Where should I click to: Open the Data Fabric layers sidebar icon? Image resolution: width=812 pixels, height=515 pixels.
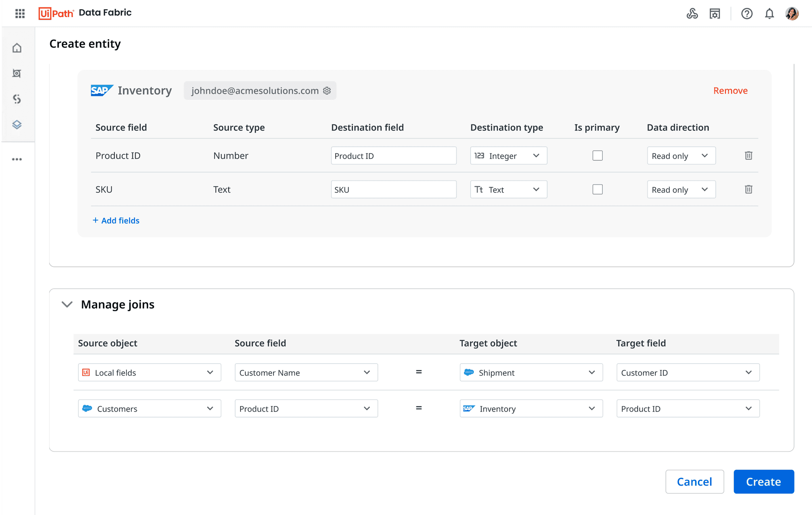pos(17,124)
